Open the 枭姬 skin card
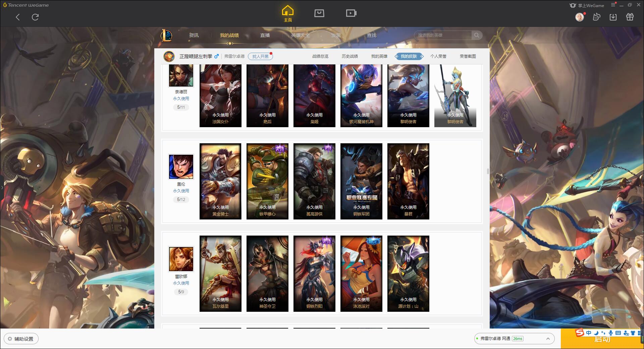 (x=314, y=96)
